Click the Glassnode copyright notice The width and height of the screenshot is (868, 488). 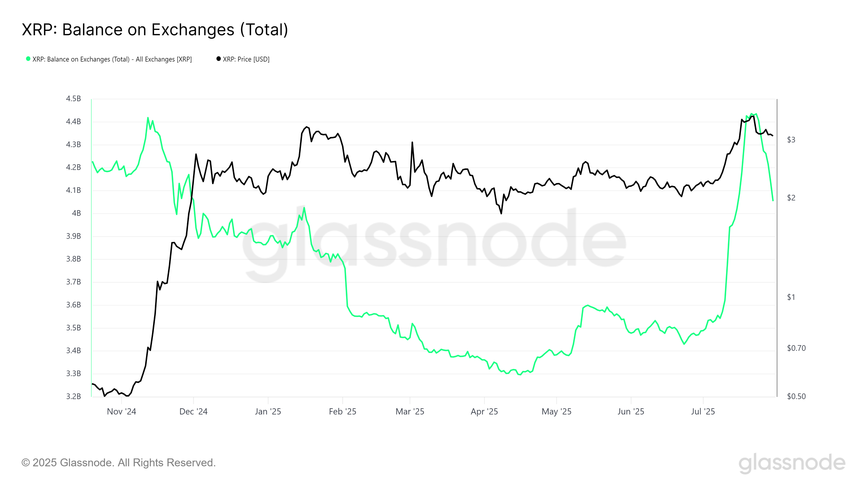119,463
